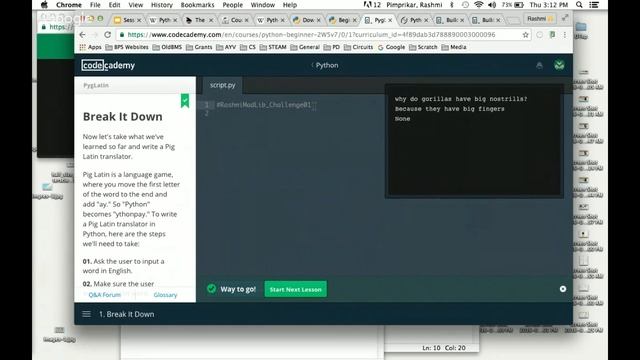Image resolution: width=640 pixels, height=360 pixels.
Task: Switch to the Dow browser tab
Action: pos(307,20)
